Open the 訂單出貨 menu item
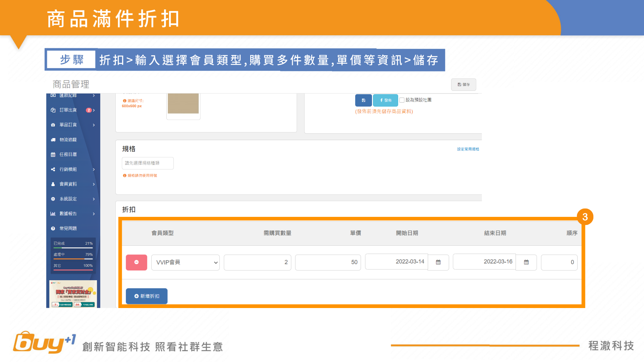 [x=68, y=110]
